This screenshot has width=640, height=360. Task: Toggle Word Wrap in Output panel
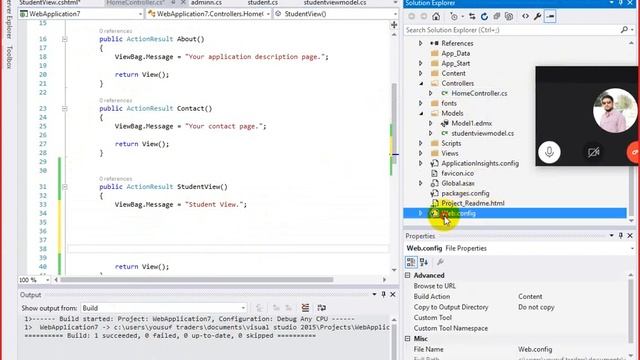tap(322, 308)
